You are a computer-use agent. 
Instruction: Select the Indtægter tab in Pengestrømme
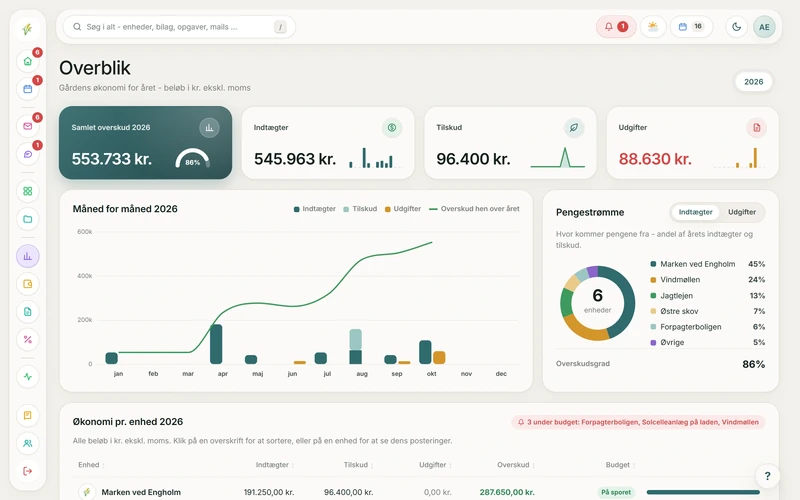tap(695, 212)
